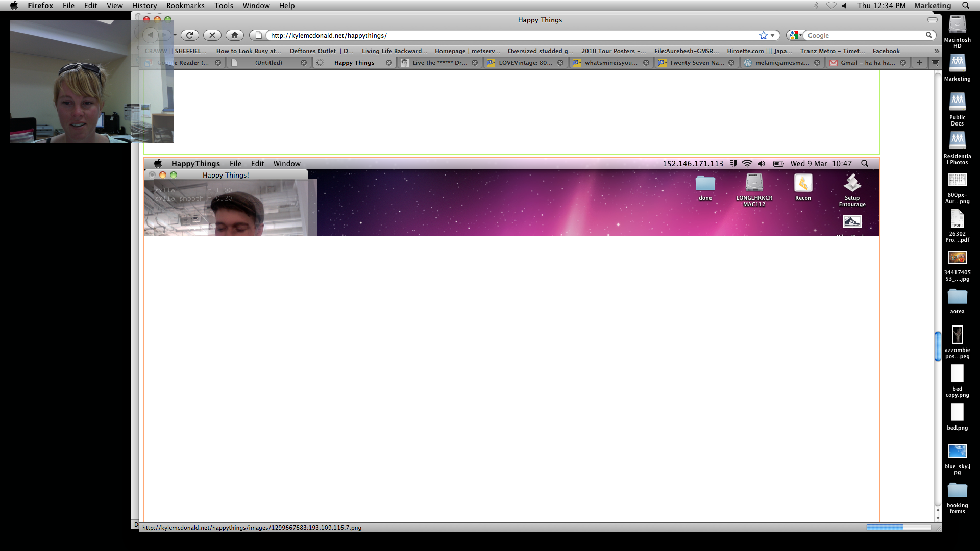980x551 pixels.
Task: Open Oversized studded g... bookmark
Action: (x=541, y=51)
